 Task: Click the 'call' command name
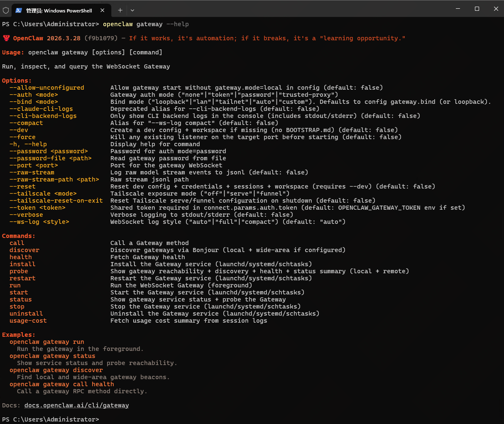[x=17, y=243]
